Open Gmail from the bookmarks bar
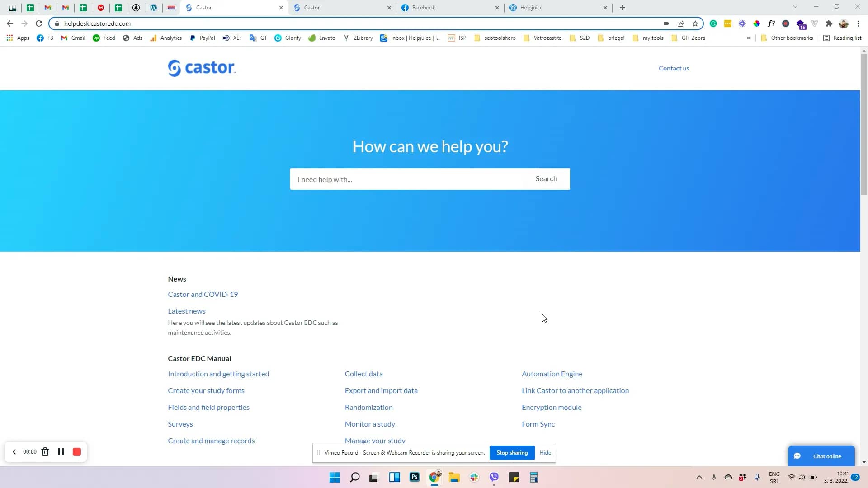 pos(73,38)
